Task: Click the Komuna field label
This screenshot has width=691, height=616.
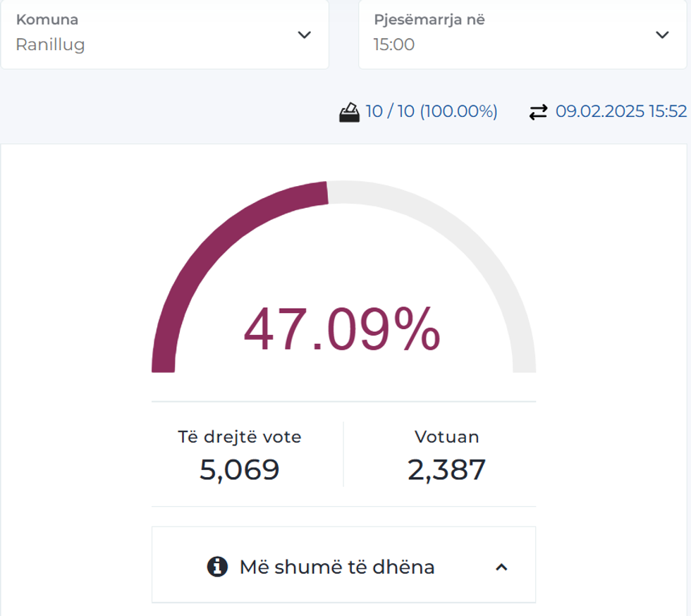Action: point(47,20)
